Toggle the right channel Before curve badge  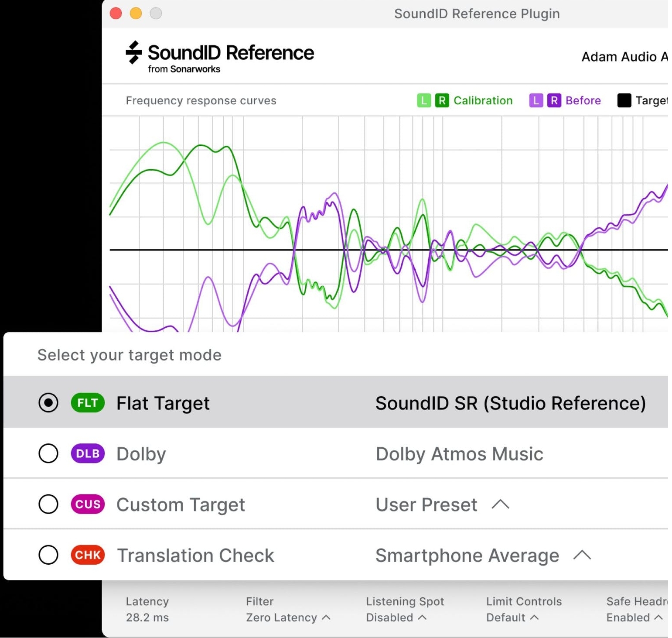pyautogui.click(x=554, y=100)
